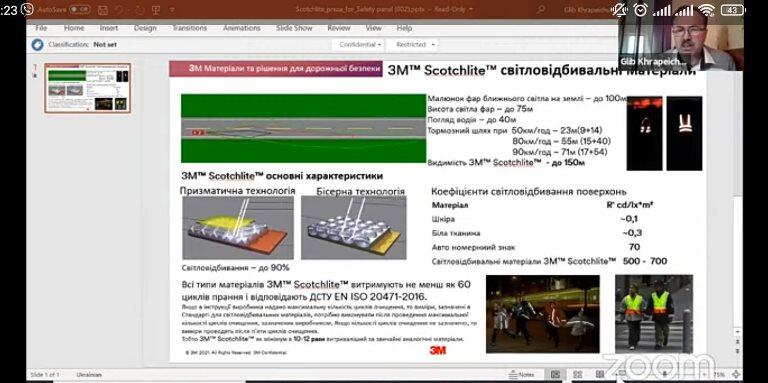Click the Start From Beginning presentation icon
The width and height of the screenshot is (768, 383).
pos(155,9)
